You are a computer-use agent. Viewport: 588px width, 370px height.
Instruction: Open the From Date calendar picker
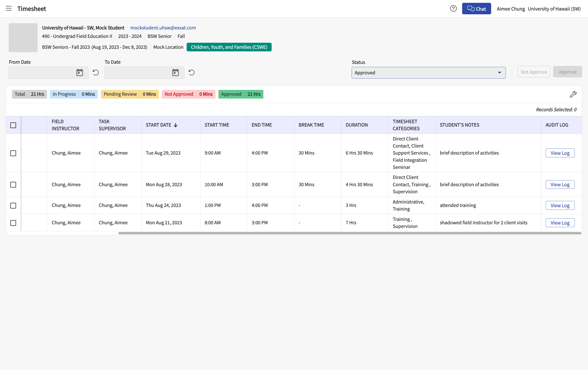[80, 73]
